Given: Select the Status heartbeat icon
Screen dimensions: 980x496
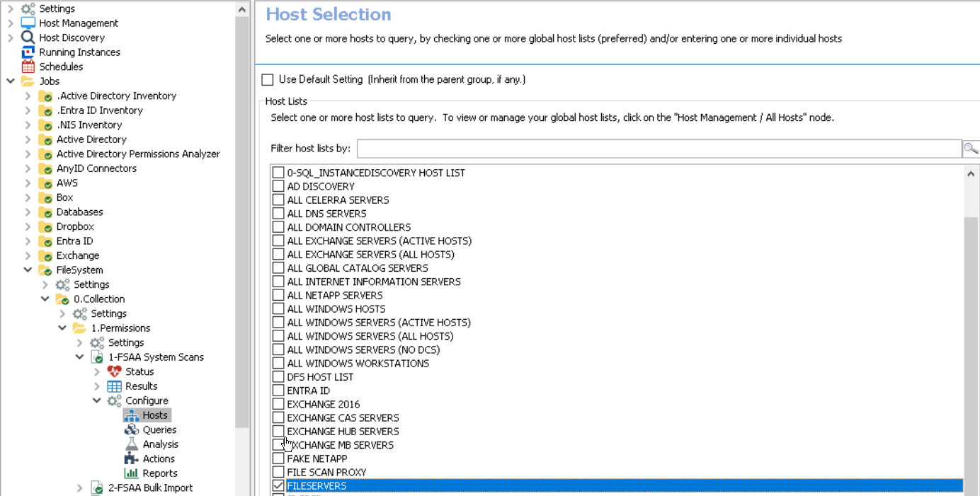Looking at the screenshot, I should point(114,371).
